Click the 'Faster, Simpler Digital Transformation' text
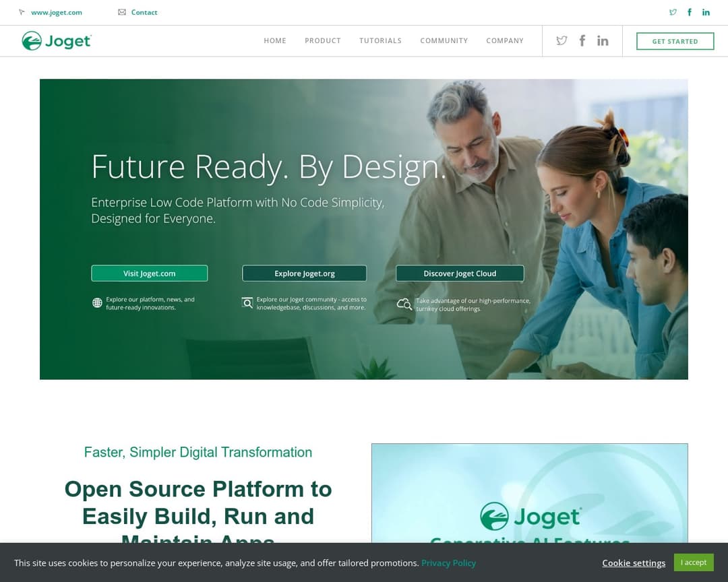 click(x=198, y=452)
